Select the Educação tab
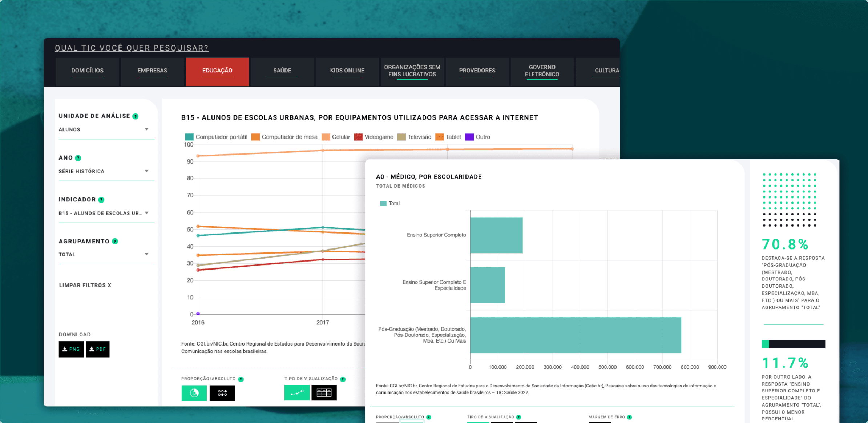The width and height of the screenshot is (868, 423). [x=217, y=72]
